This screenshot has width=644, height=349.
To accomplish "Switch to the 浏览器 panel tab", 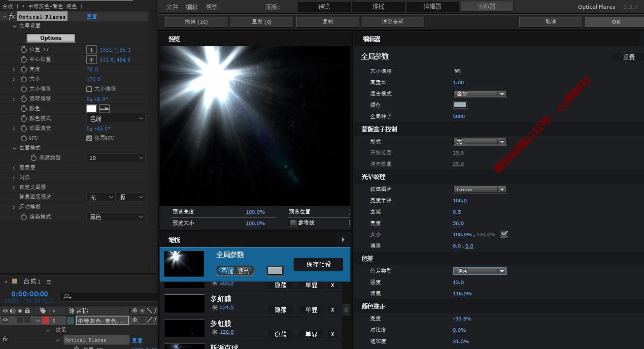I will 486,7.
